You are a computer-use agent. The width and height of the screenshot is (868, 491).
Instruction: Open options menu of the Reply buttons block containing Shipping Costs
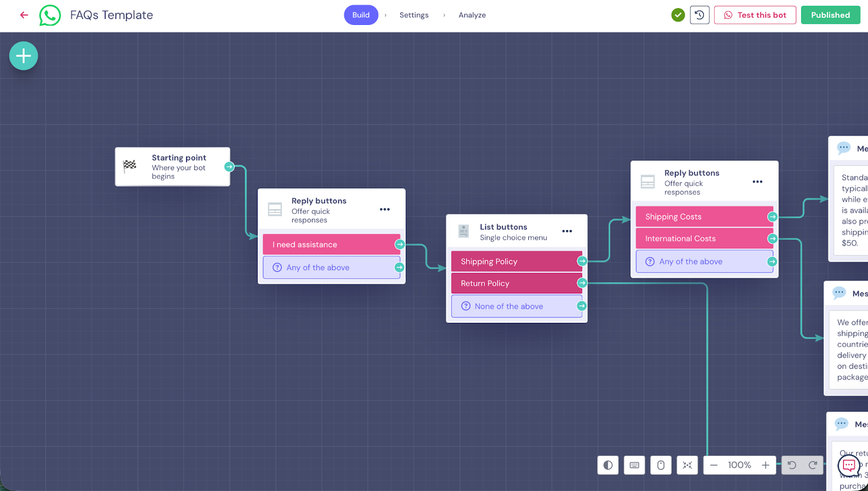757,182
